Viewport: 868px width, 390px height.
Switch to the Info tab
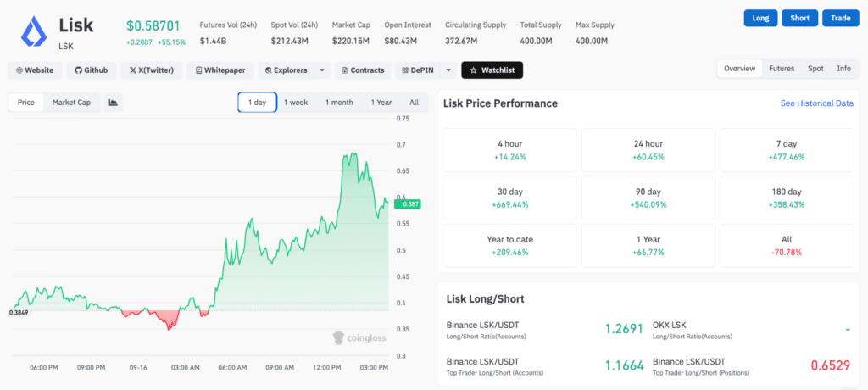tap(844, 69)
